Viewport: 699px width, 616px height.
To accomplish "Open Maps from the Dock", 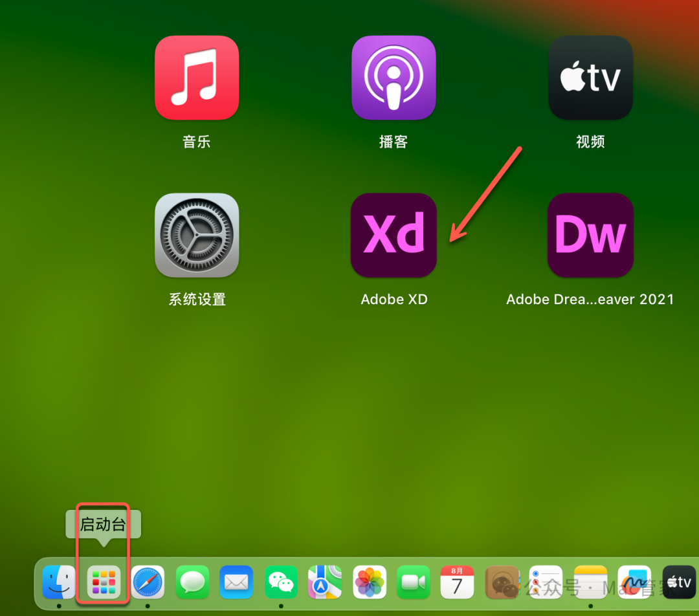I will coord(325,582).
